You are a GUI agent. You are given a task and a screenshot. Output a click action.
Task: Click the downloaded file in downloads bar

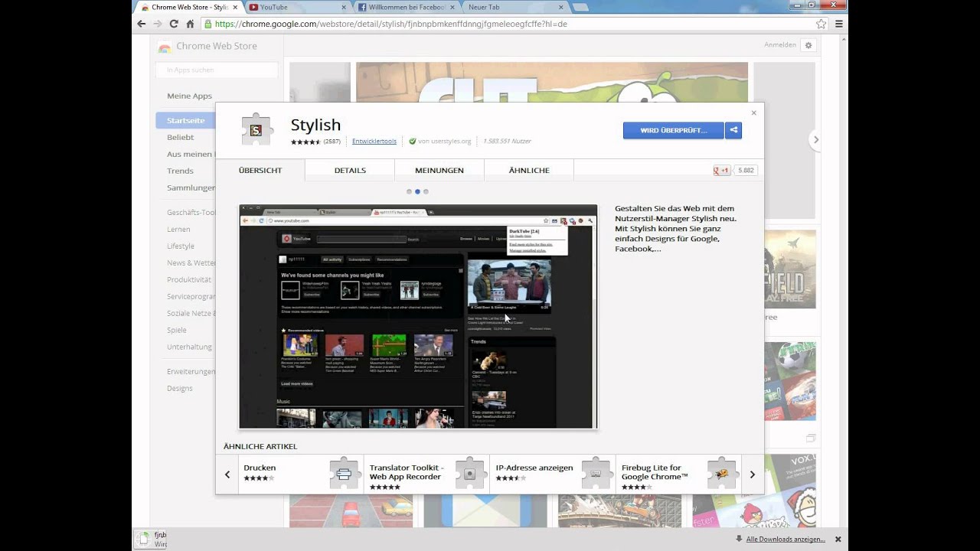point(151,540)
